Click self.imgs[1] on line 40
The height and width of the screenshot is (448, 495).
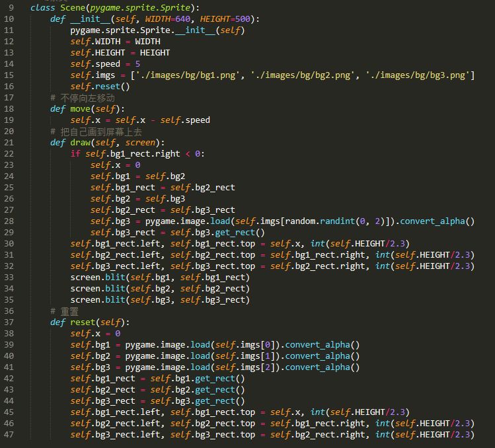[x=245, y=356]
